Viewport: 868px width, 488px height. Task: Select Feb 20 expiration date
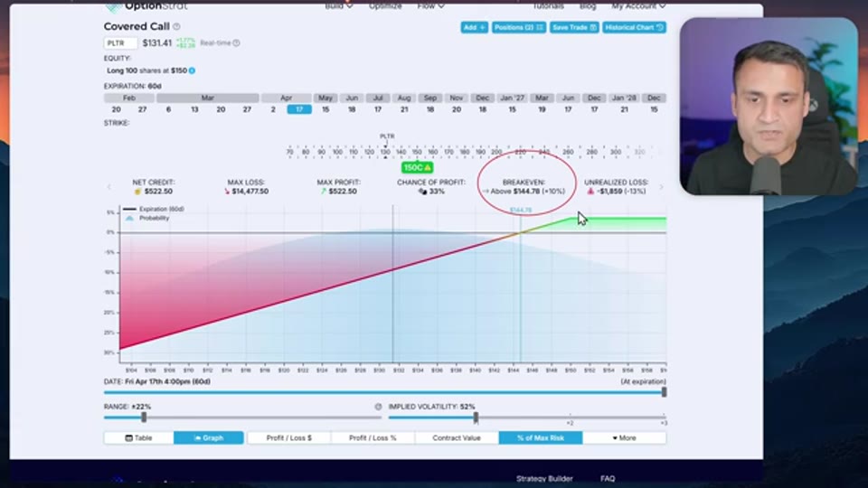tap(117, 109)
